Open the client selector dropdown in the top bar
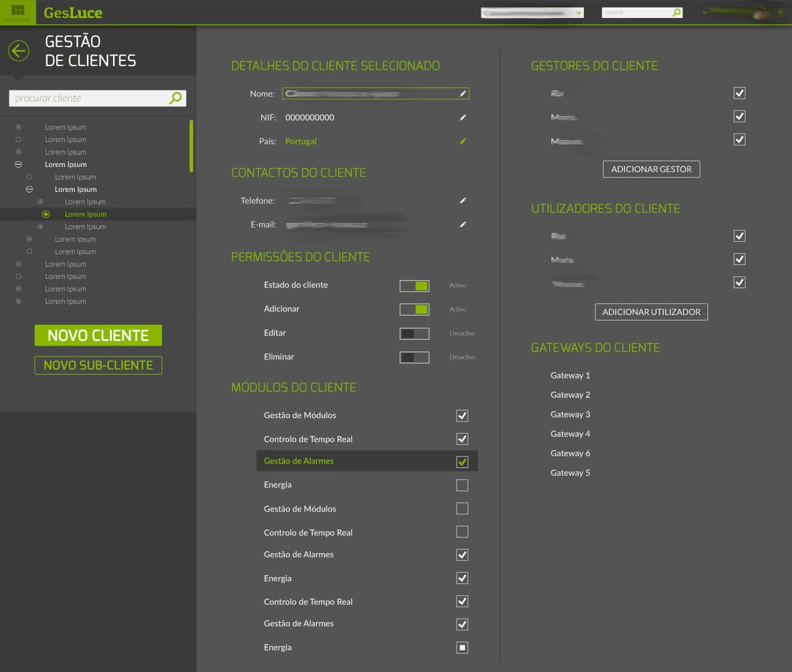Viewport: 792px width, 672px height. [577, 12]
